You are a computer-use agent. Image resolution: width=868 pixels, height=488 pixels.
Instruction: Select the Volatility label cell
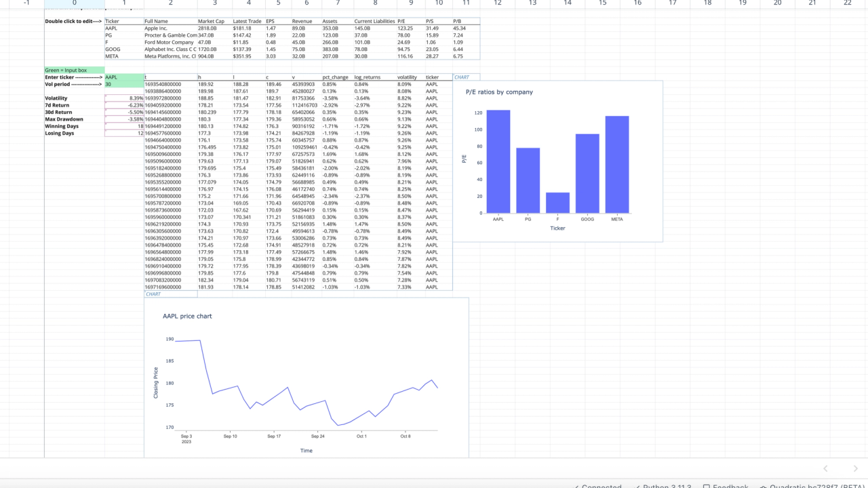point(75,98)
